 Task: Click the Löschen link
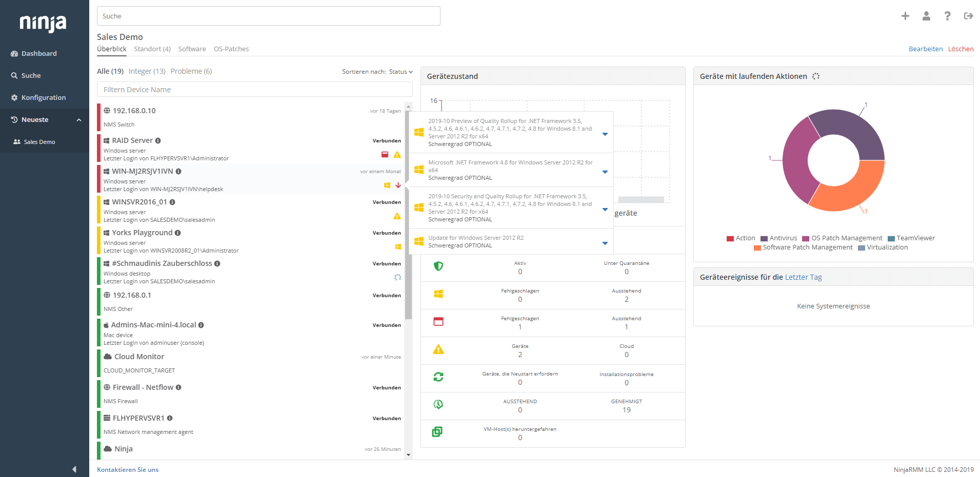(960, 49)
